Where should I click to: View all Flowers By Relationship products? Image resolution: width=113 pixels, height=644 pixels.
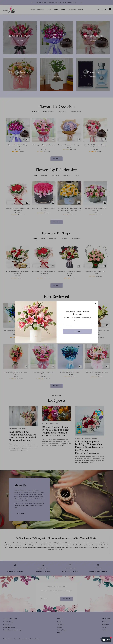(x=56, y=222)
